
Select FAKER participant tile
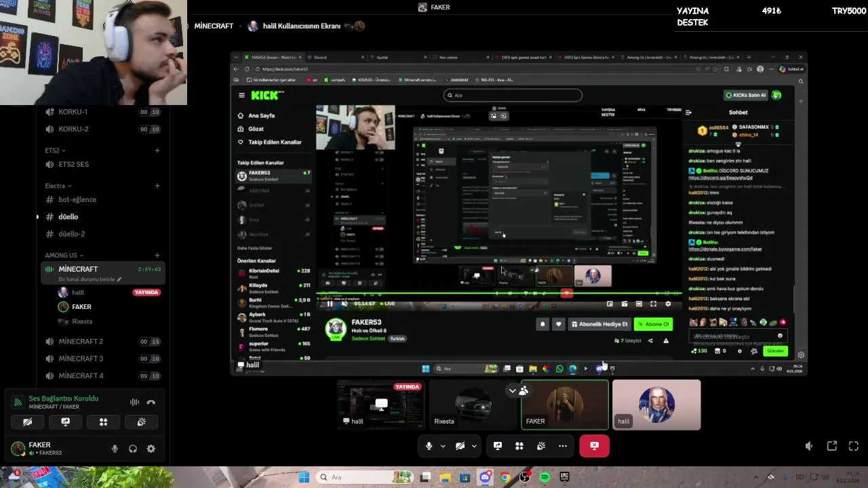pyautogui.click(x=565, y=405)
